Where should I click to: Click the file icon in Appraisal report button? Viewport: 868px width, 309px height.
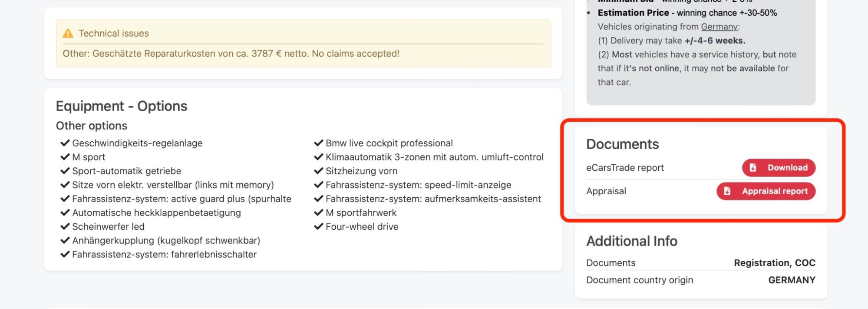coord(727,191)
